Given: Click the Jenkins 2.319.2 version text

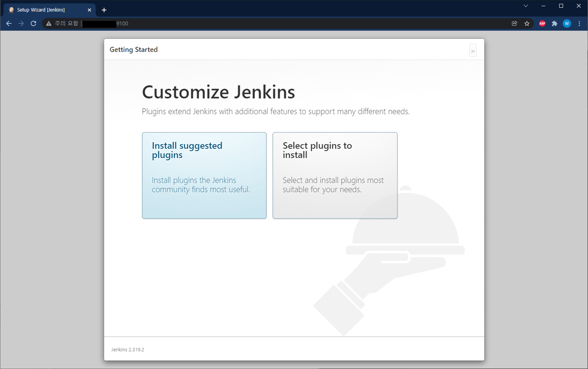Looking at the screenshot, I should (127, 350).
